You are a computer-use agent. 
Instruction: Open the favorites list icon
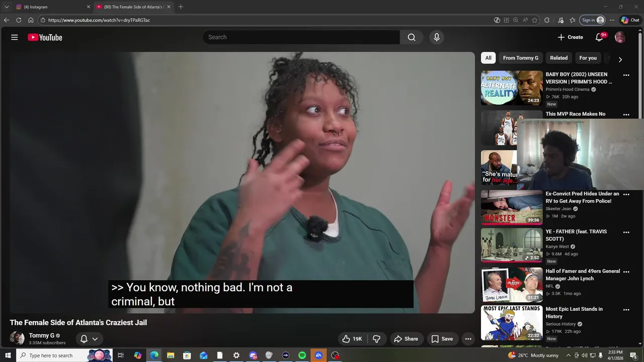click(573, 20)
